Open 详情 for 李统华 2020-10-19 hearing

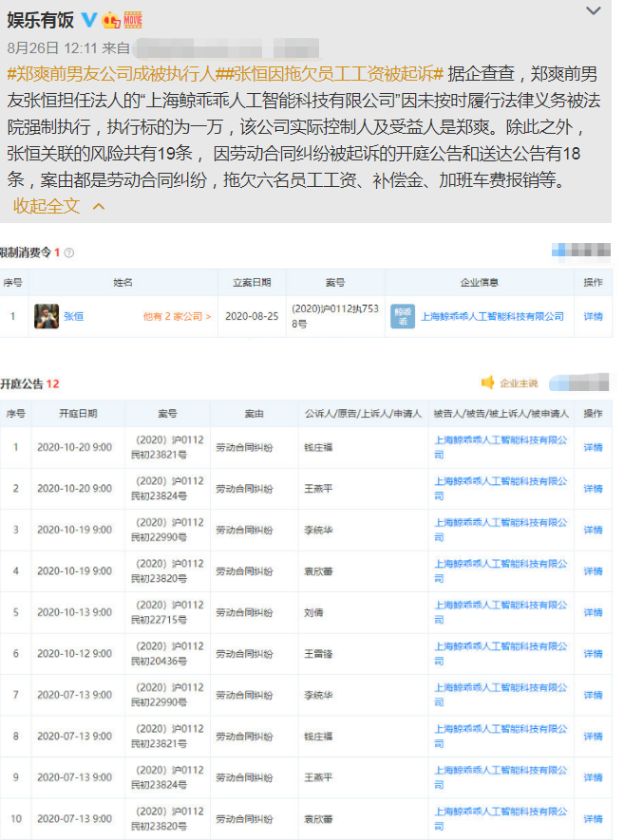(x=593, y=530)
